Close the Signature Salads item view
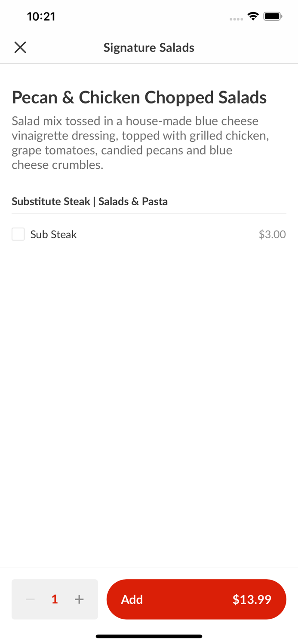This screenshot has height=644, width=298. point(20,47)
